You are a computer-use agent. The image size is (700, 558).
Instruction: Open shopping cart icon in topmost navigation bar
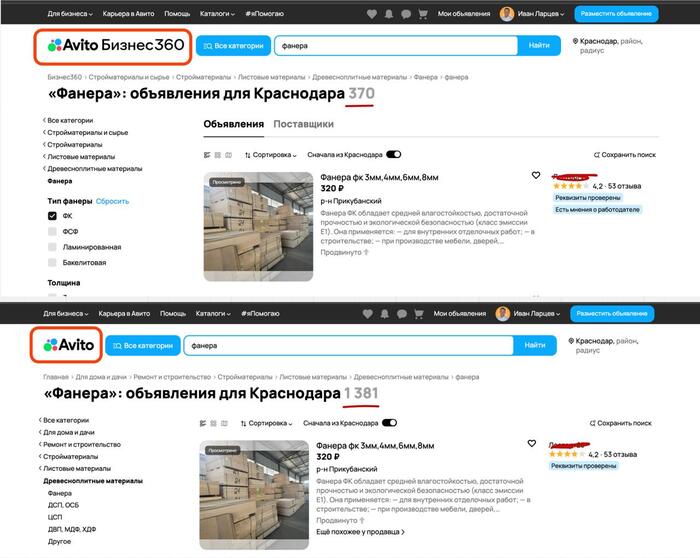(x=421, y=14)
